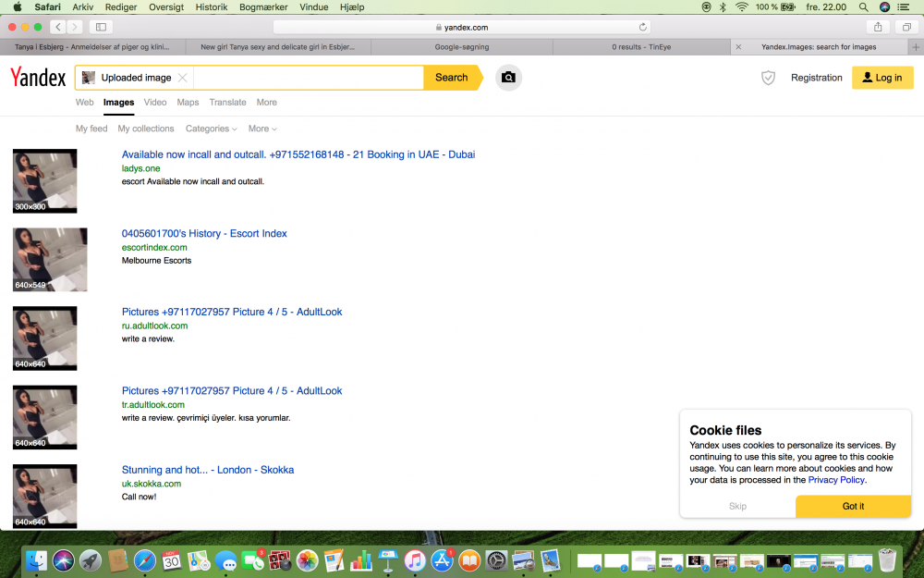This screenshot has height=578, width=924.
Task: Open Photo Booth in the Dock
Action: coord(280,561)
